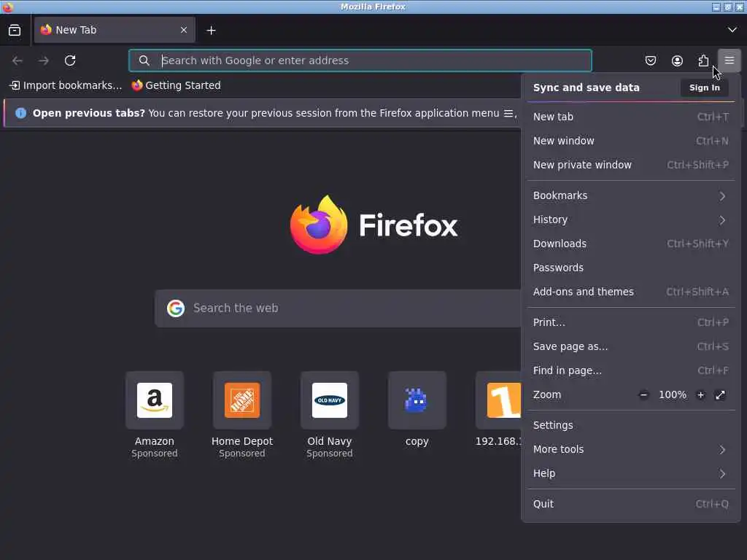
Task: Choose New window menu entry
Action: pos(631,141)
